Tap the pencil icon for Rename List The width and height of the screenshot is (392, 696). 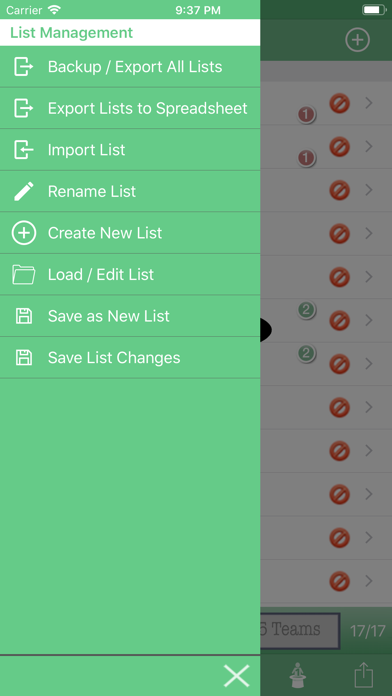pos(24,191)
